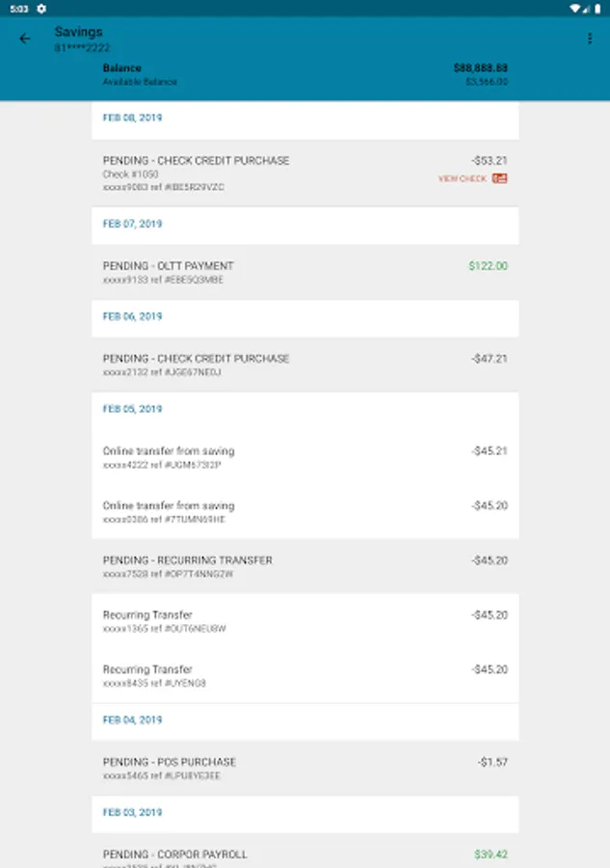Select the online transfer of -$45.21
This screenshot has width=610, height=868.
tap(305, 457)
